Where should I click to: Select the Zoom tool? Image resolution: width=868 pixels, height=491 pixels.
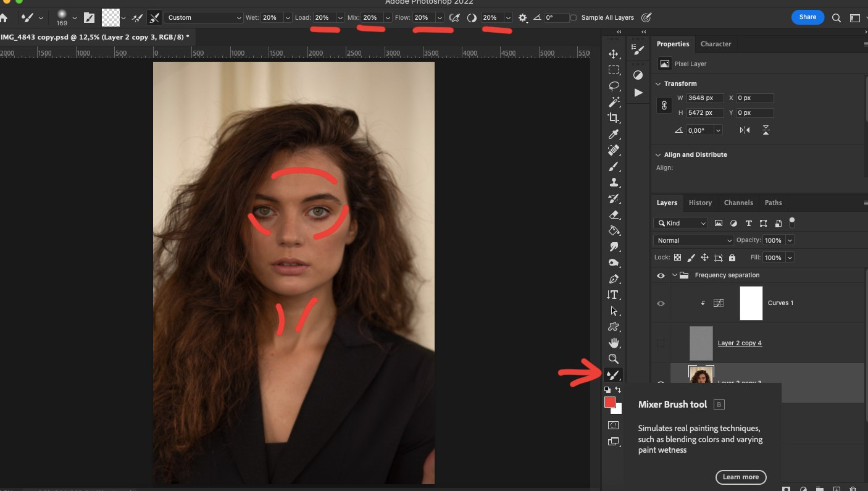614,359
